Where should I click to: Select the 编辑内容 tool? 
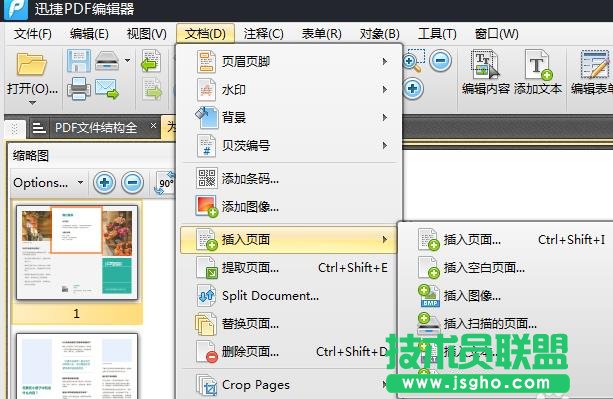click(486, 72)
